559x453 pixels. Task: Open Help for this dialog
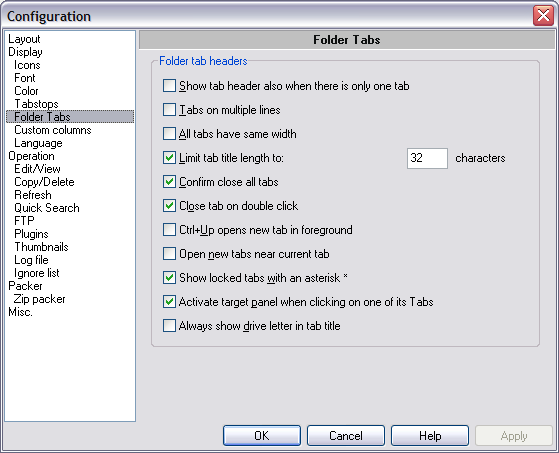pyautogui.click(x=430, y=436)
